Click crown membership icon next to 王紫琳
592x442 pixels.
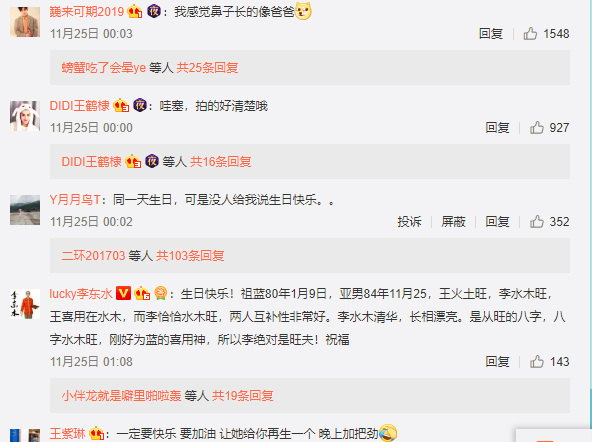click(97, 433)
